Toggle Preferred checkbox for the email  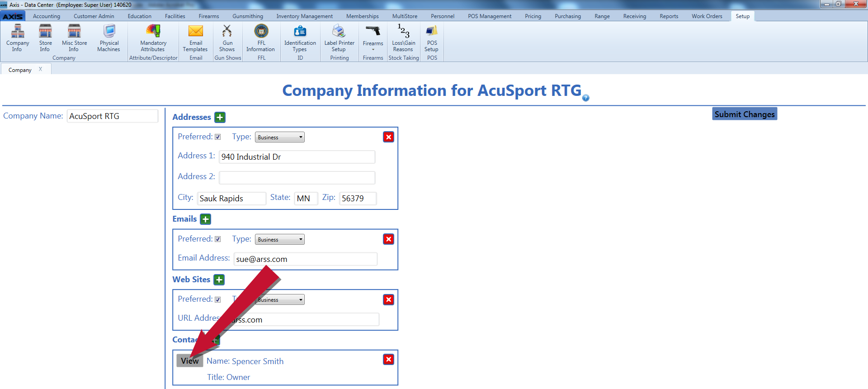218,239
